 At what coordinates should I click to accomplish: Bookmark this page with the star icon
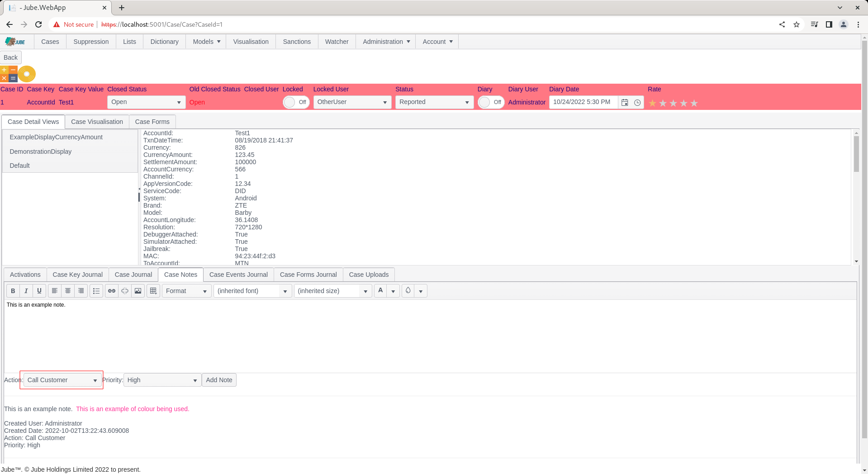coord(797,24)
